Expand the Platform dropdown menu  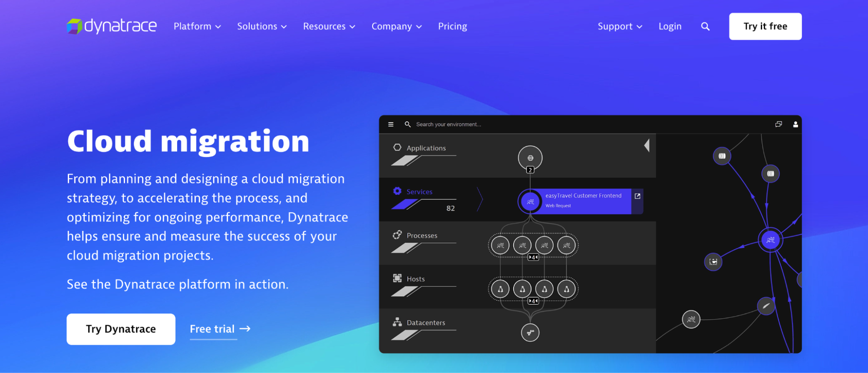click(197, 27)
